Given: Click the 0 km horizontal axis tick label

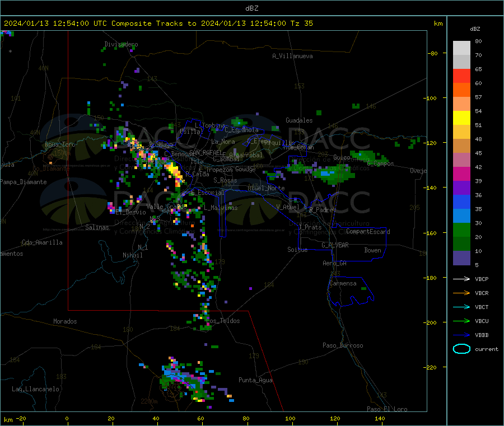Looking at the screenshot, I should point(67,418).
